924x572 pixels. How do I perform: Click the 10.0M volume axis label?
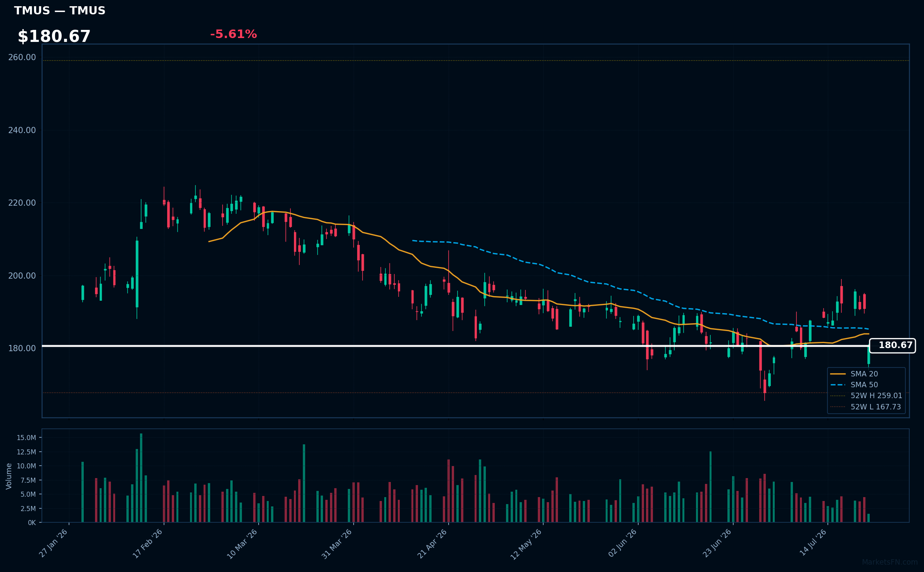[x=26, y=466]
